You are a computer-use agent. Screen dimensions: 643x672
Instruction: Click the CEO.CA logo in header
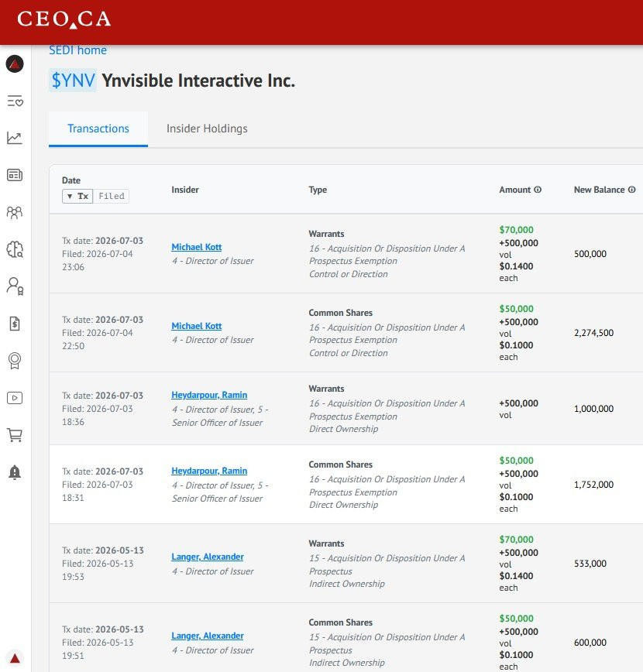pos(64,19)
